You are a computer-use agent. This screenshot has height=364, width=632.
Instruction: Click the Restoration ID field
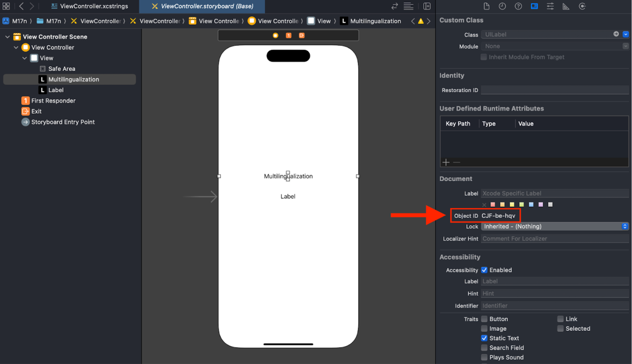point(555,90)
